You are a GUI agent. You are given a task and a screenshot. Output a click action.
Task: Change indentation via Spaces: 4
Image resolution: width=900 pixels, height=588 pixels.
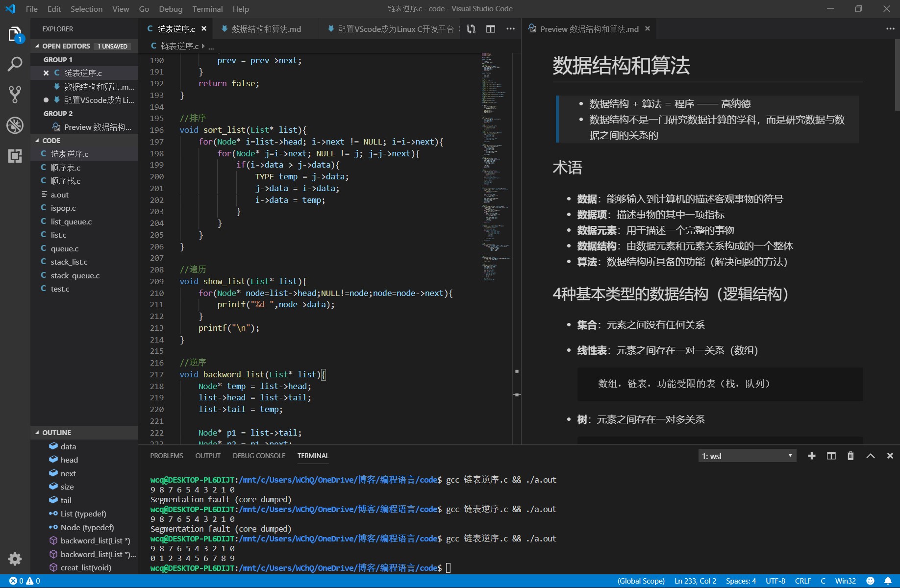[x=741, y=581]
